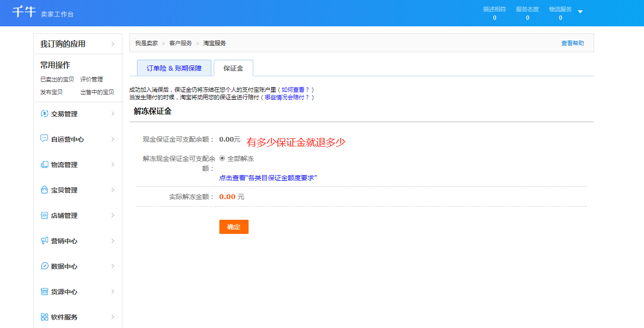
Task: Click 淘宝服务 breadcrumb
Action: click(215, 43)
